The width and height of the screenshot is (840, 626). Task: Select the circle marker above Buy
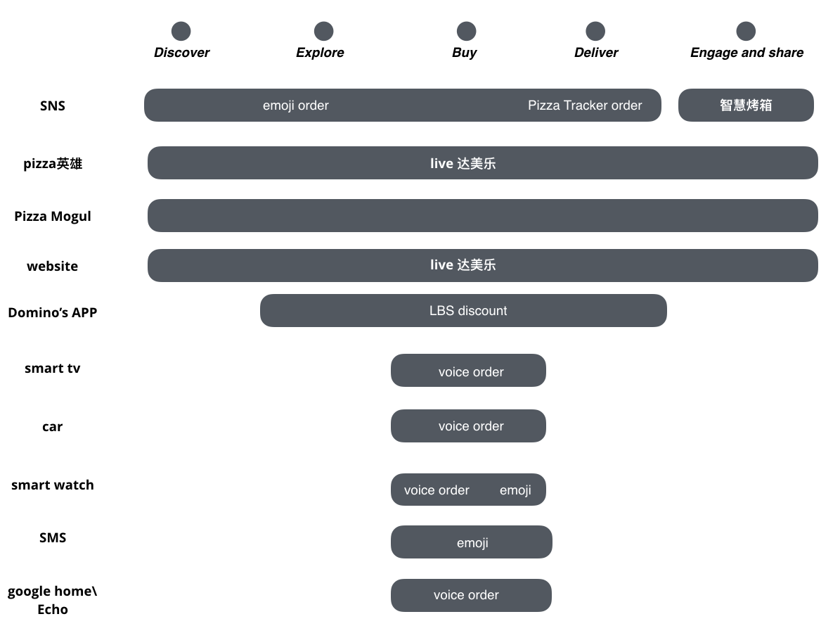coord(466,31)
